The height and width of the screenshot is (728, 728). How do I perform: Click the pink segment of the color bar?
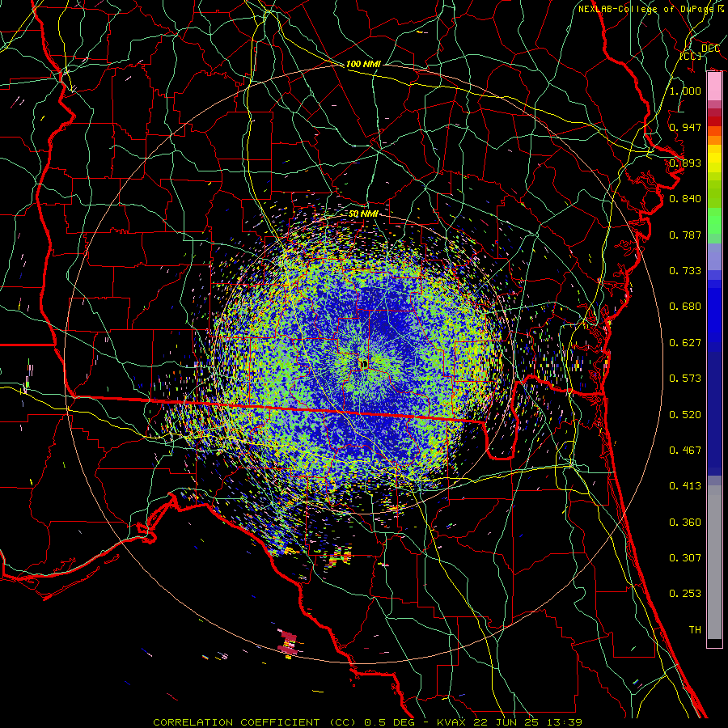point(714,87)
